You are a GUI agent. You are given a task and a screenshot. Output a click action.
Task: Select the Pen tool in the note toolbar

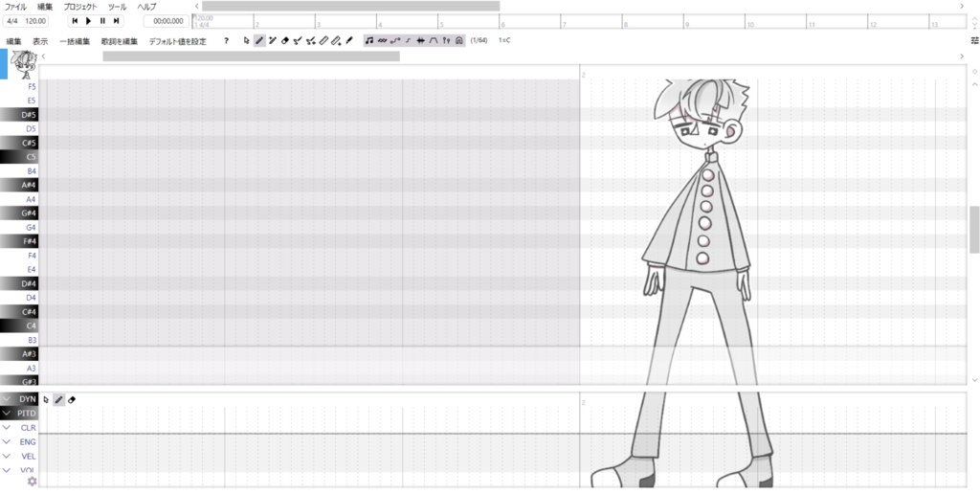259,40
